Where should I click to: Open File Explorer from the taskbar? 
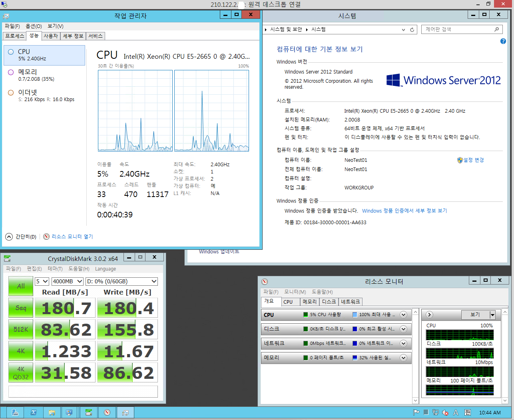coord(52,412)
